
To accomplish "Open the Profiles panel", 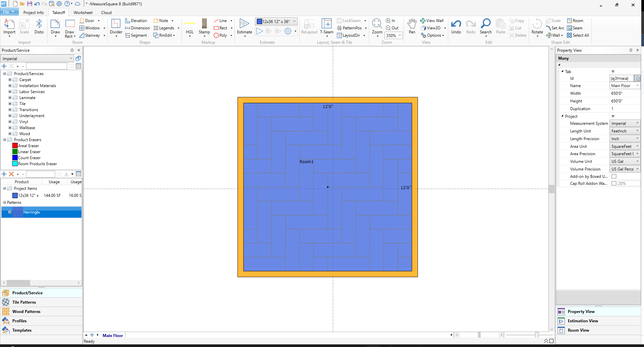I will click(x=41, y=321).
